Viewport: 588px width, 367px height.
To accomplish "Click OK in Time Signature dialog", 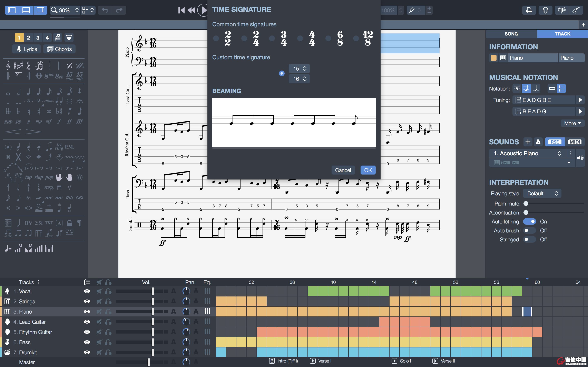I will 368,170.
